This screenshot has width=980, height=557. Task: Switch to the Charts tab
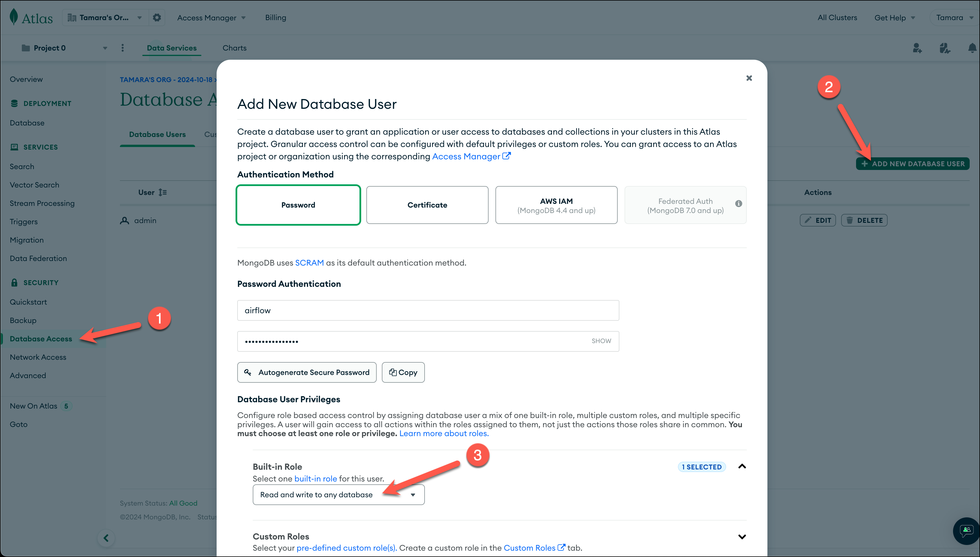(235, 47)
